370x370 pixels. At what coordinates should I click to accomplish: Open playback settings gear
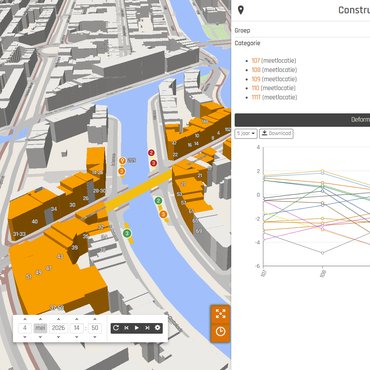(x=157, y=328)
